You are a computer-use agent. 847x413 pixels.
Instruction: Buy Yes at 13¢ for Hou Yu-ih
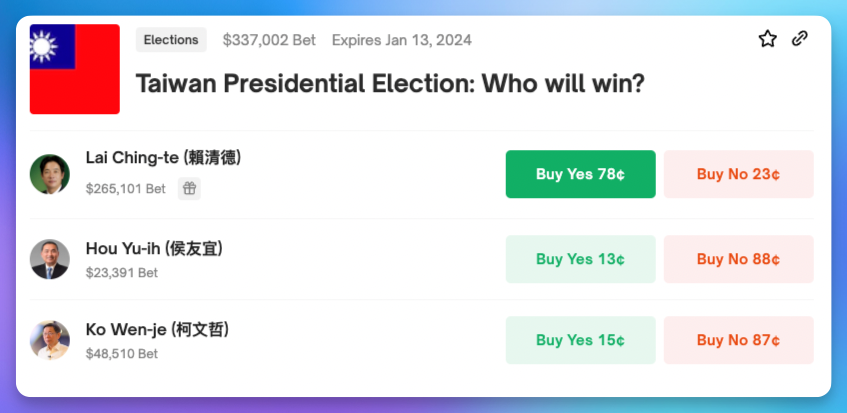(581, 259)
